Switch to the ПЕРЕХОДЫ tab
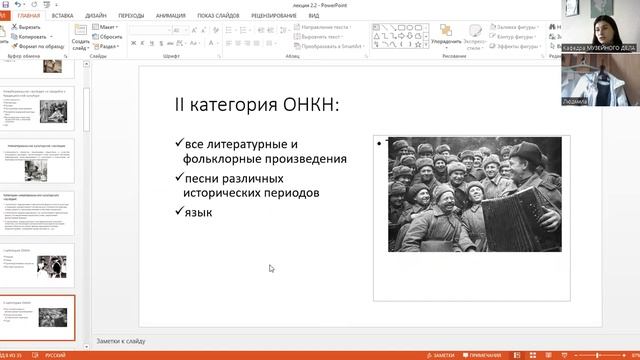 (x=131, y=16)
